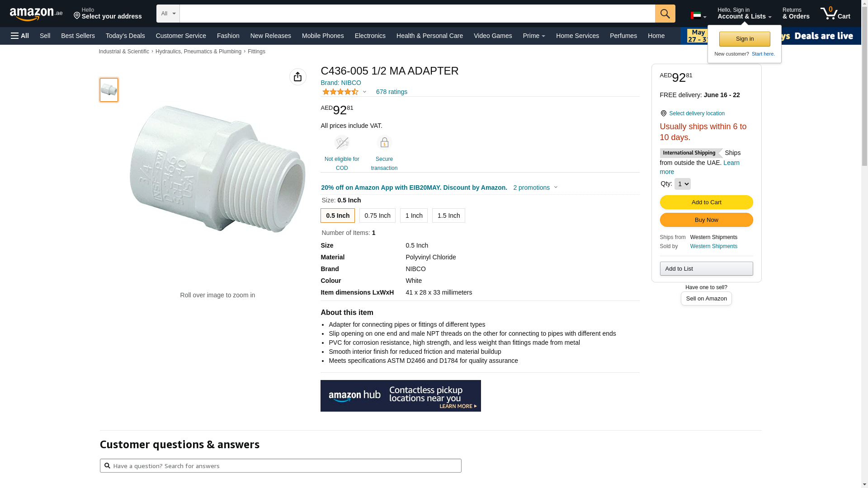Select the 0.75 Inch size option
The width and height of the screenshot is (868, 488).
[377, 216]
